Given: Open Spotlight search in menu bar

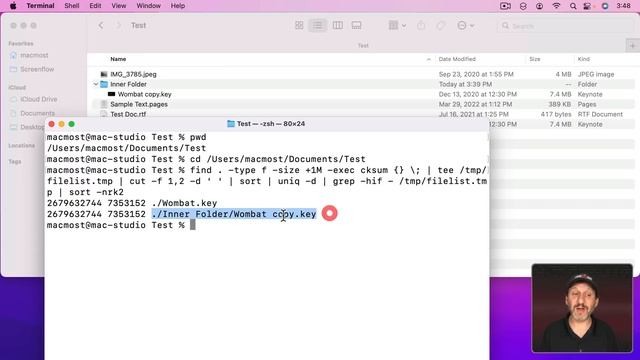Looking at the screenshot, I should coord(573,6).
